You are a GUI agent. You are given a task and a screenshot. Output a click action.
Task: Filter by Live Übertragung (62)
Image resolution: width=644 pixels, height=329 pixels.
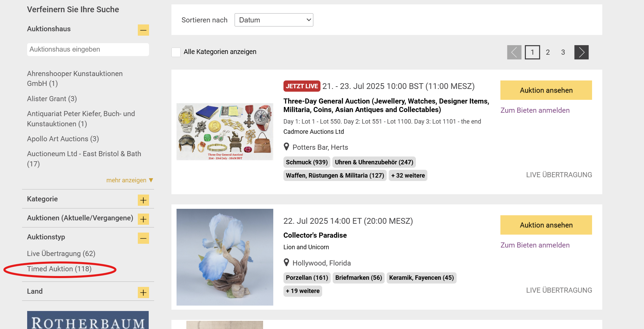click(61, 254)
